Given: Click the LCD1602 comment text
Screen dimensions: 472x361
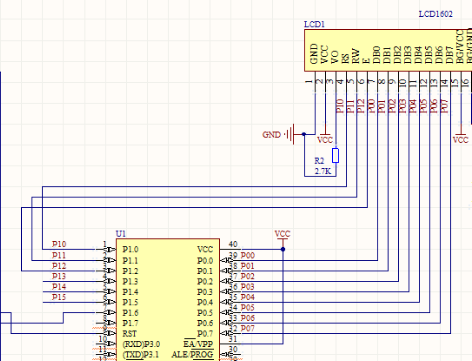Looking at the screenshot, I should click(436, 14).
